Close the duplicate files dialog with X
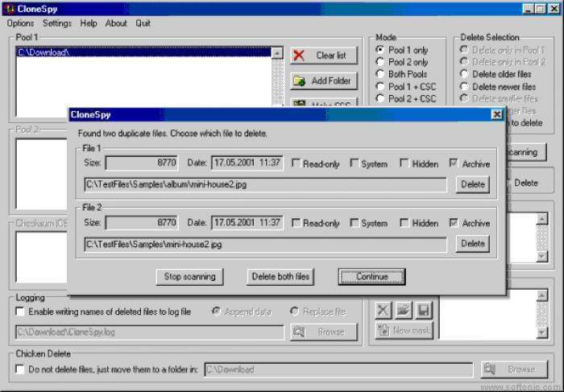This screenshot has height=392, width=564. 496,114
